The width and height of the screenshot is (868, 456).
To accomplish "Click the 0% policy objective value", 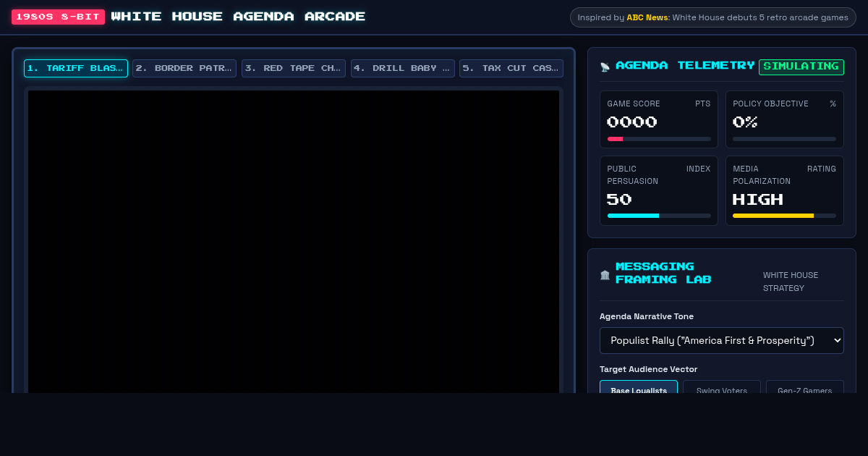I will [x=745, y=122].
